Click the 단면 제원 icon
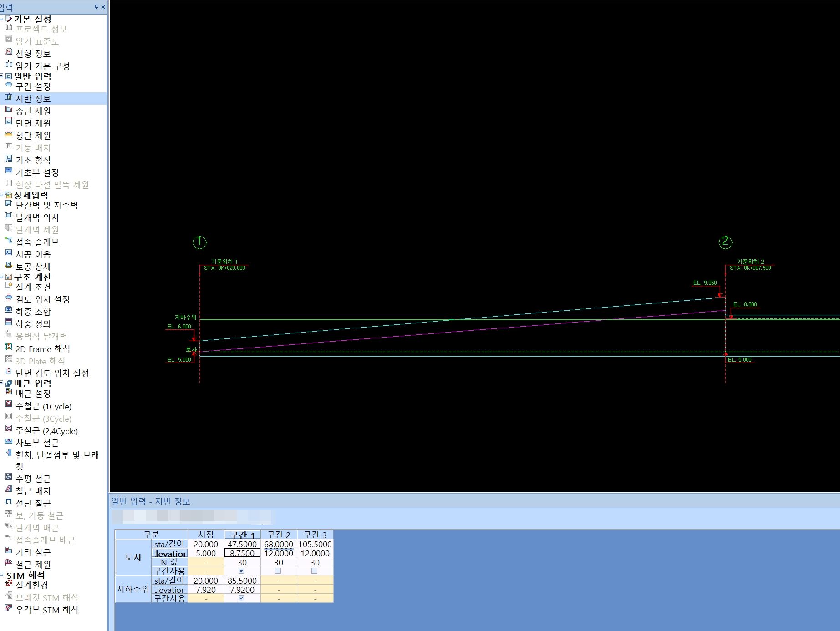This screenshot has width=840, height=631. [9, 121]
